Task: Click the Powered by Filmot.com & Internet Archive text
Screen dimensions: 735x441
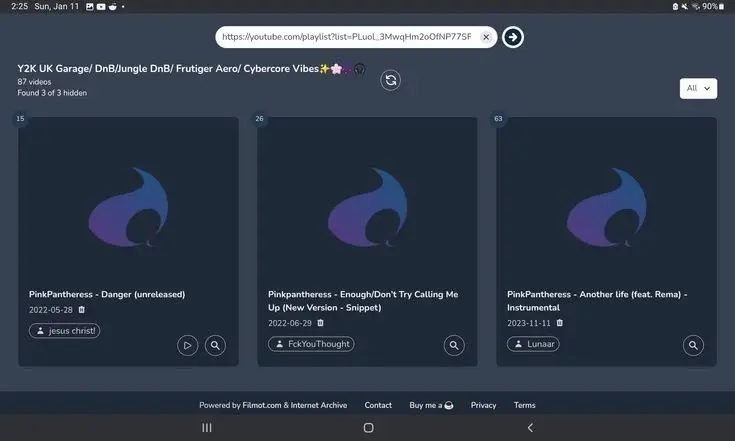Action: tap(273, 405)
